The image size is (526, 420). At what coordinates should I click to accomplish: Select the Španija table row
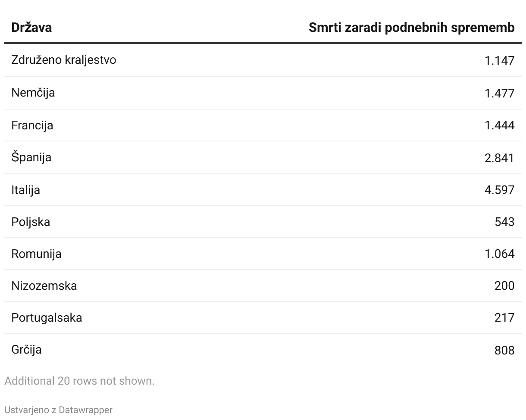[263, 157]
